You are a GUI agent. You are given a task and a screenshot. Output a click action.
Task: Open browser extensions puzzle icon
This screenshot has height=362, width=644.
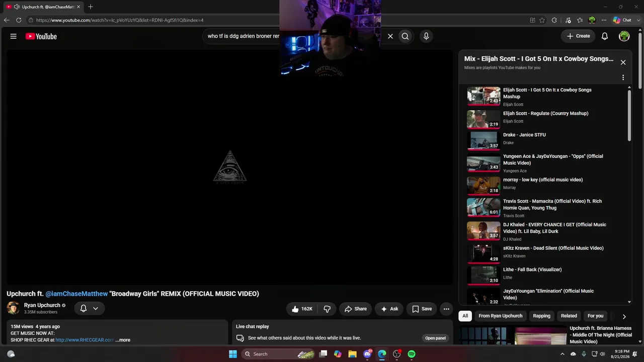[554, 20]
